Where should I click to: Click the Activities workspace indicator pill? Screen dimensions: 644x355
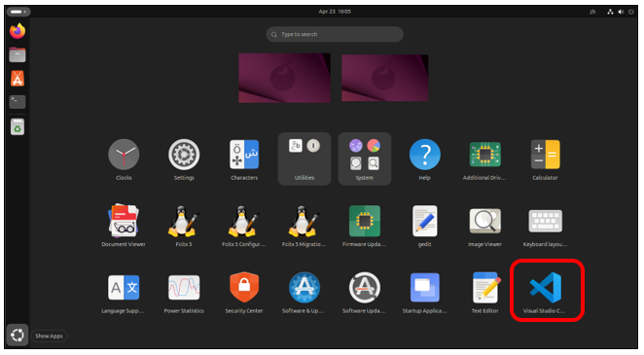pyautogui.click(x=18, y=12)
